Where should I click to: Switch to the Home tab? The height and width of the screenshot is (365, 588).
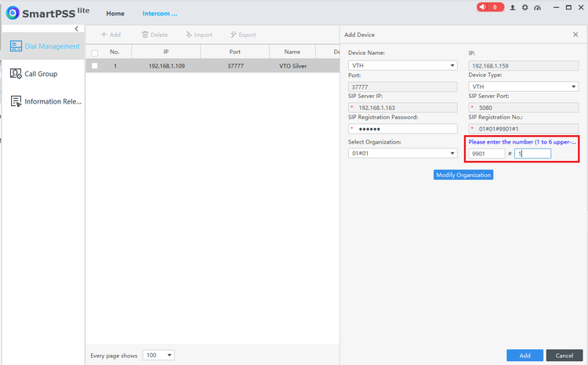[115, 13]
